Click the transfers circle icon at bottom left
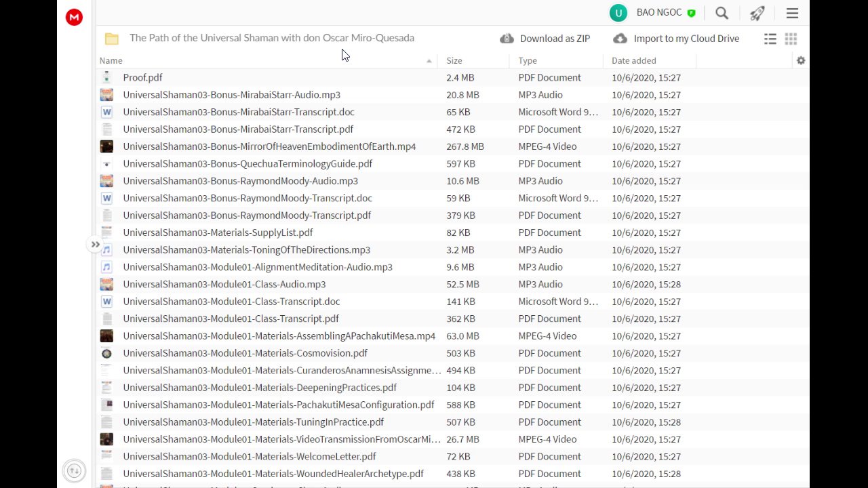Image resolution: width=868 pixels, height=488 pixels. click(x=74, y=470)
